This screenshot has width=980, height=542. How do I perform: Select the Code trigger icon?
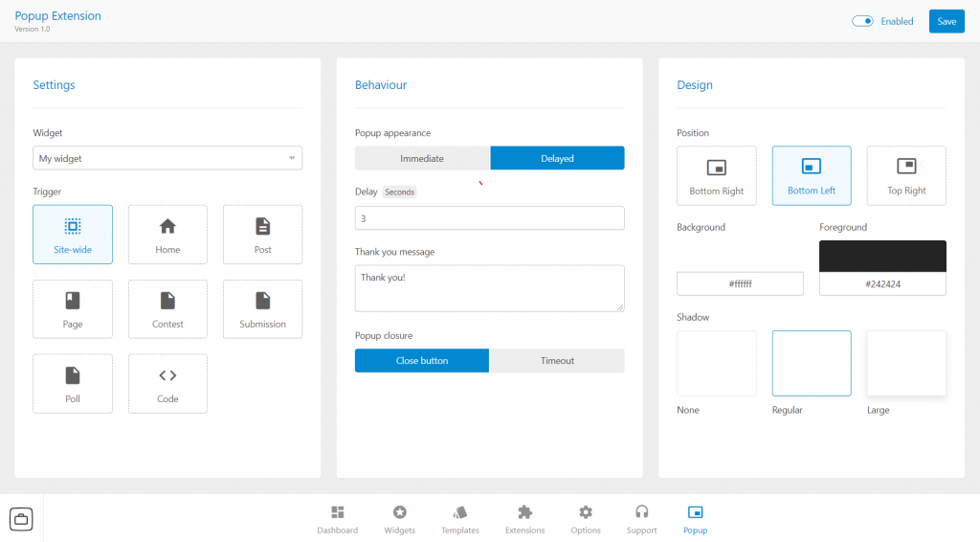[x=167, y=375]
